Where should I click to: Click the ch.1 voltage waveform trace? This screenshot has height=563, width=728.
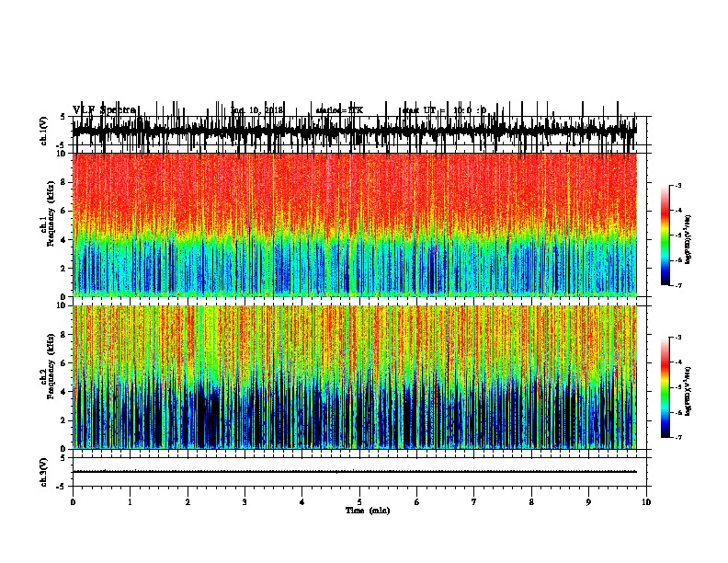(355, 131)
